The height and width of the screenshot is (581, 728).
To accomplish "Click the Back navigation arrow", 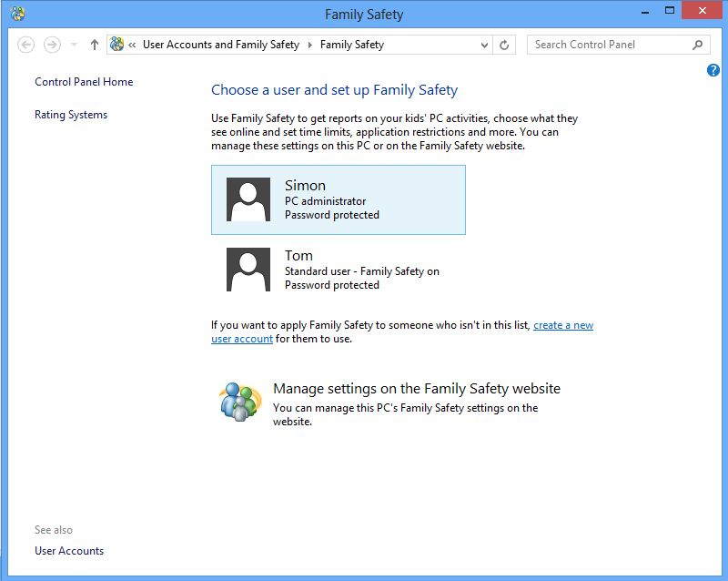I will coord(26,46).
